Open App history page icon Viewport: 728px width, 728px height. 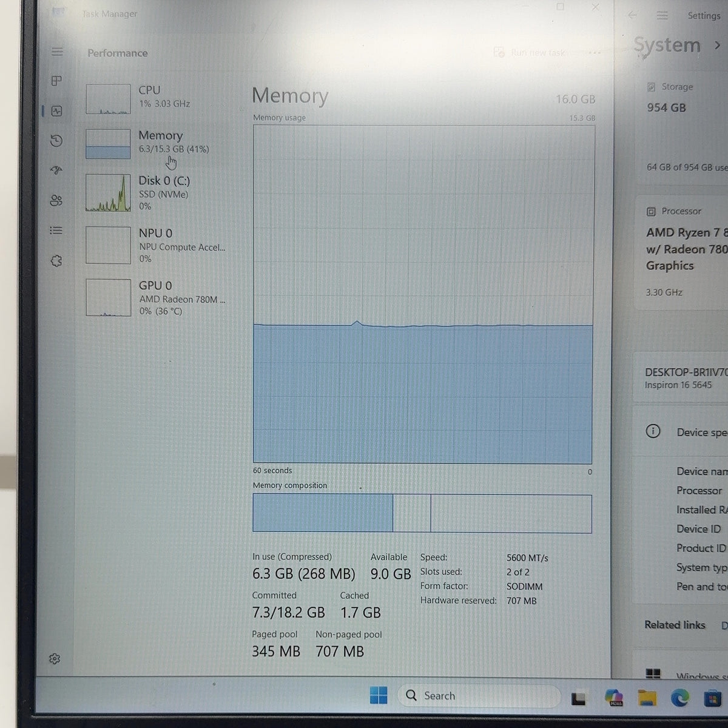coord(56,141)
